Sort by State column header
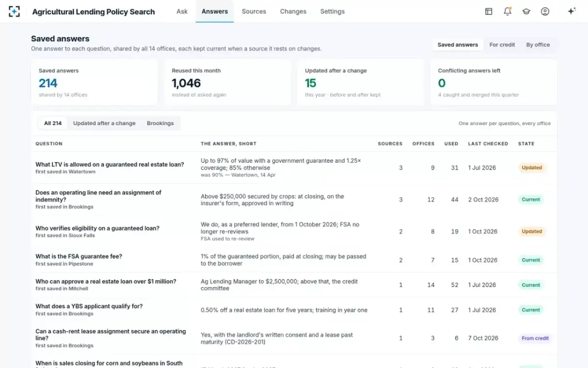 pos(526,144)
